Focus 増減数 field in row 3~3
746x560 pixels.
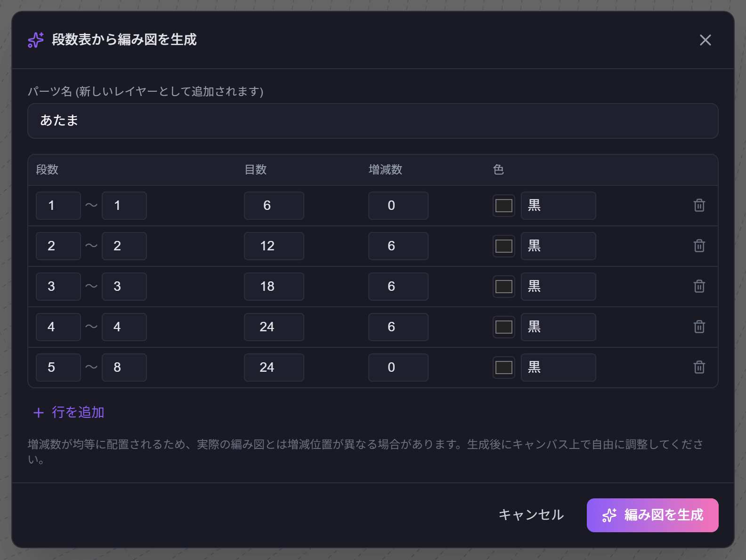(x=398, y=287)
